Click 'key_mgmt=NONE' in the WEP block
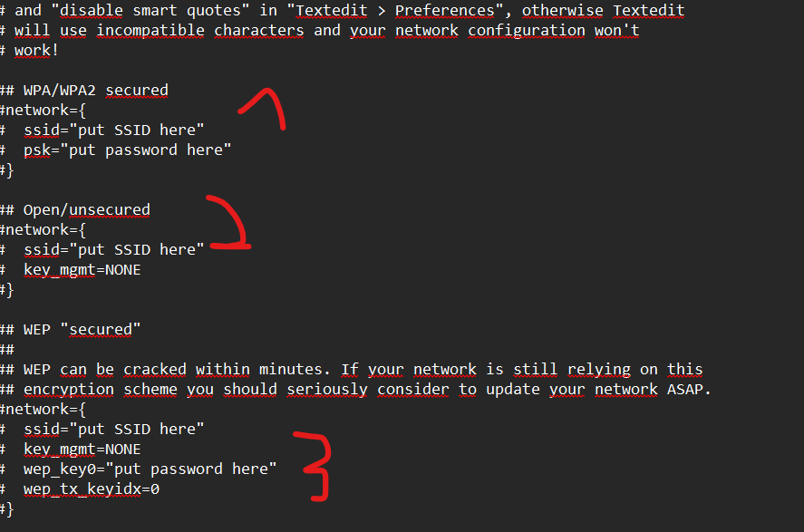 tap(82, 450)
